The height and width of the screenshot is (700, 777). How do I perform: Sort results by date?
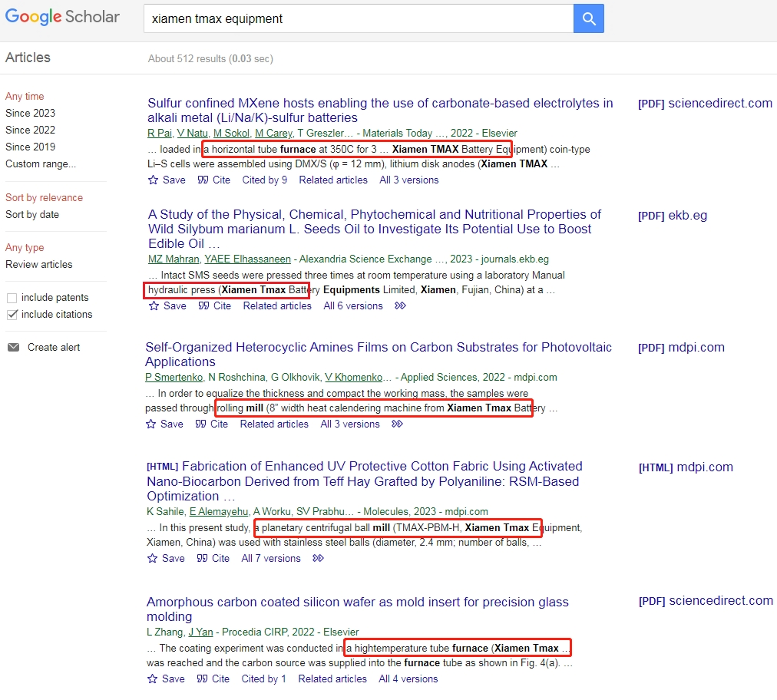tap(32, 214)
